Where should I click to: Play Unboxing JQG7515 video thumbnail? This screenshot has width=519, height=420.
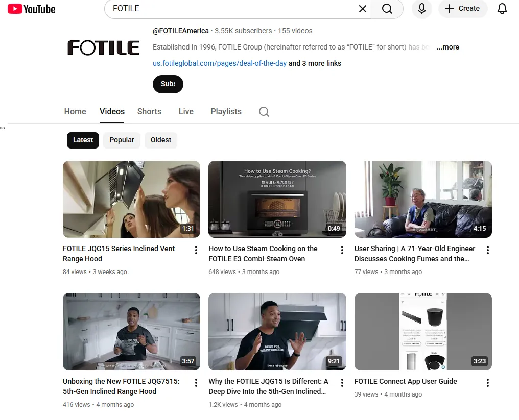click(131, 332)
